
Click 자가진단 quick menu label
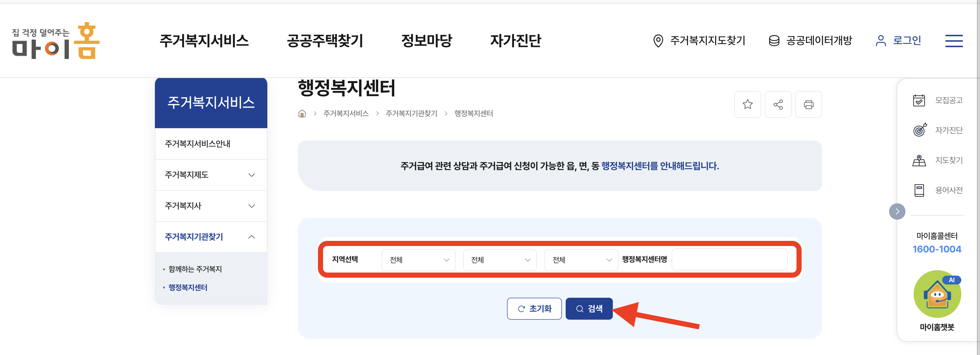point(948,130)
